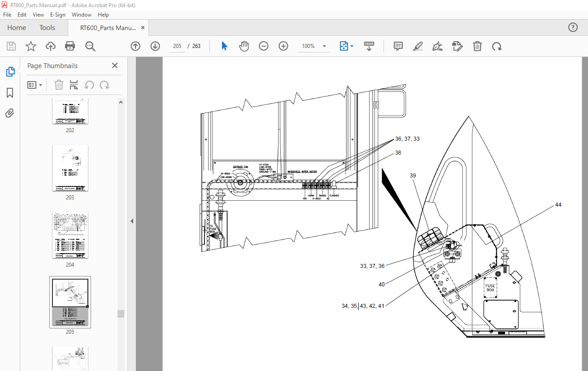Close the RT600_Parts Manual tab
This screenshot has height=371, width=588.
pos(143,28)
